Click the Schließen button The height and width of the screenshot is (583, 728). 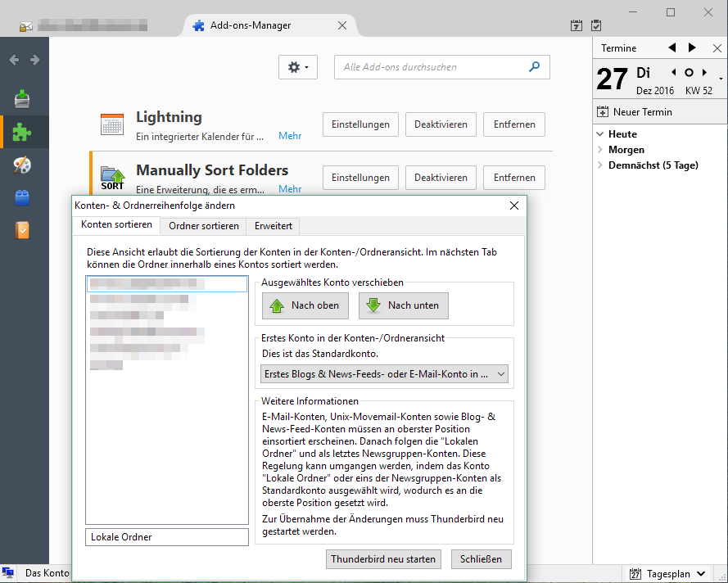tap(481, 559)
